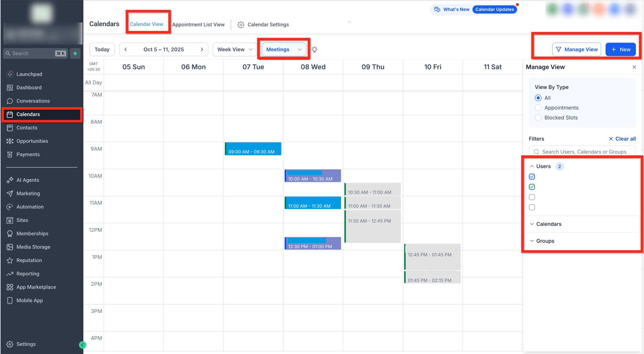Screen dimensions: 644x354
Task: Select the Appointments radio button
Action: [538, 108]
